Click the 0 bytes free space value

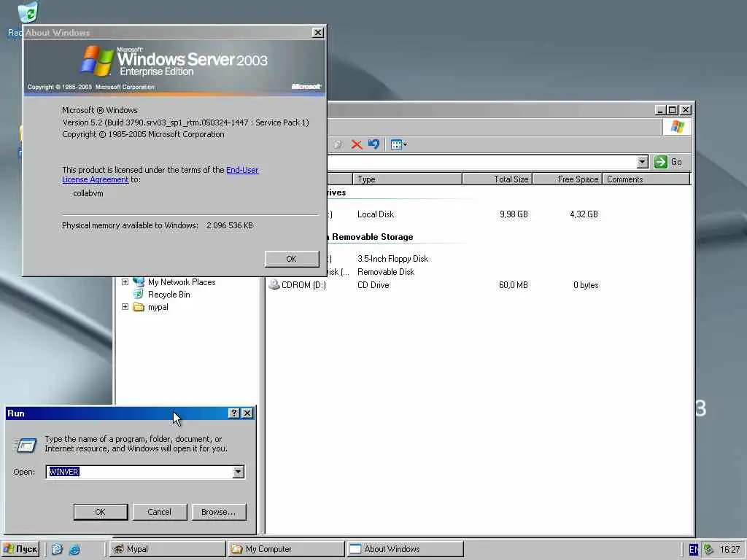(586, 285)
